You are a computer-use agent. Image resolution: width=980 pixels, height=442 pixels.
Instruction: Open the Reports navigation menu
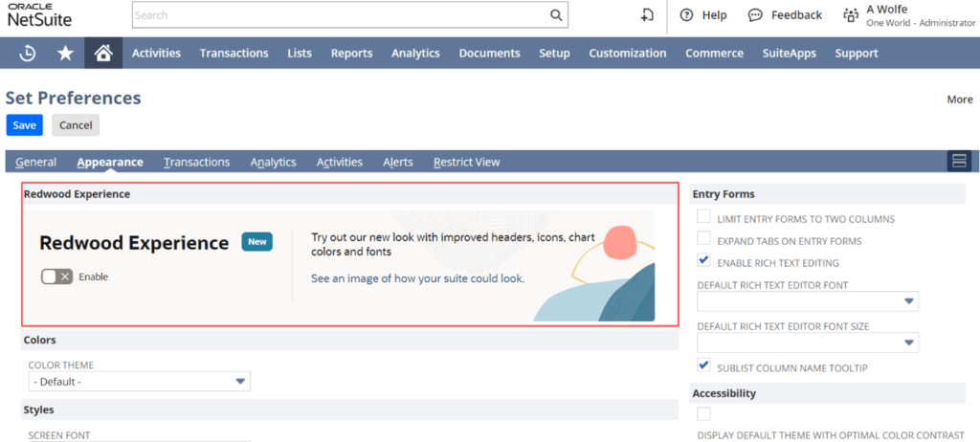point(352,54)
